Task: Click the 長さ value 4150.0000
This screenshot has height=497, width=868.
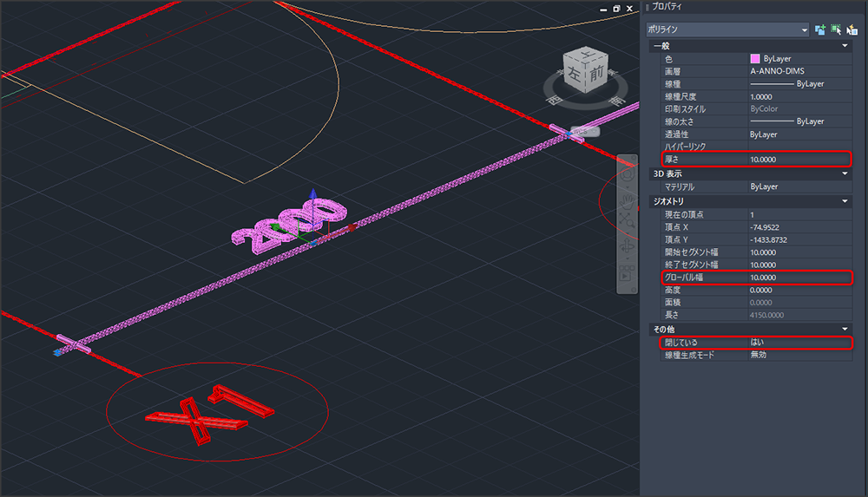Action: click(766, 316)
